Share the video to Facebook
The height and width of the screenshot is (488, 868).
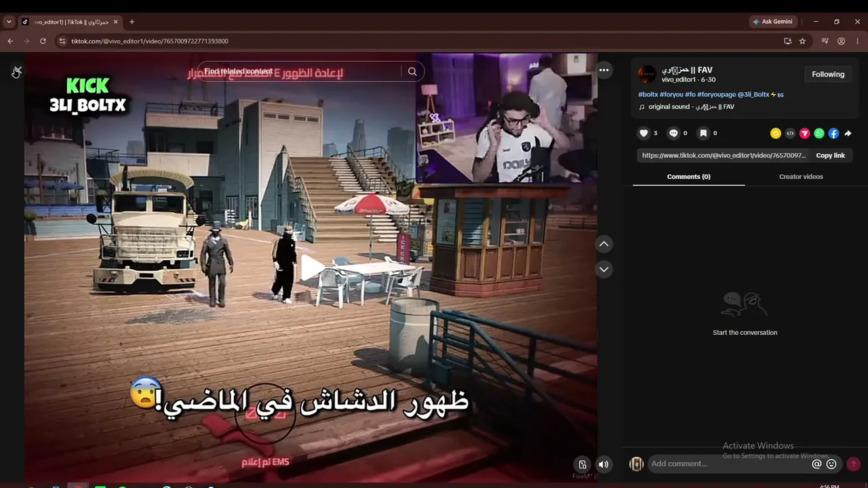(833, 134)
